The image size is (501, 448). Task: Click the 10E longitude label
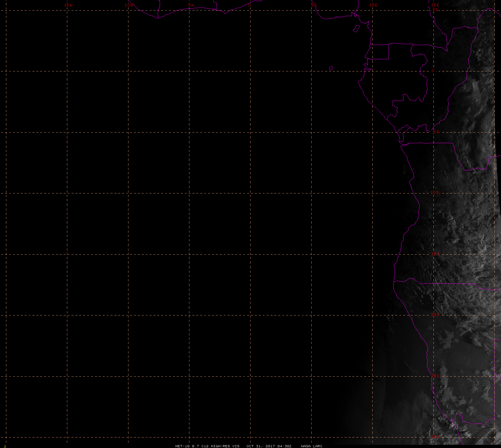(x=374, y=5)
